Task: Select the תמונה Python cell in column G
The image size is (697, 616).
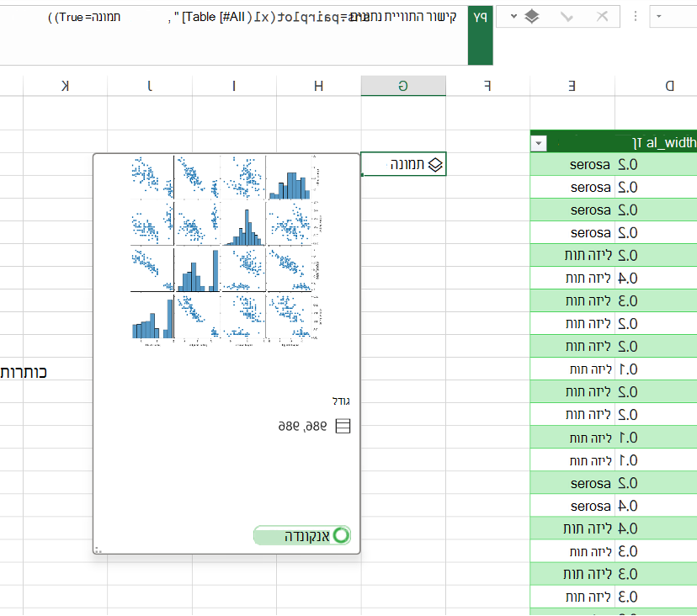Action: pos(403,164)
